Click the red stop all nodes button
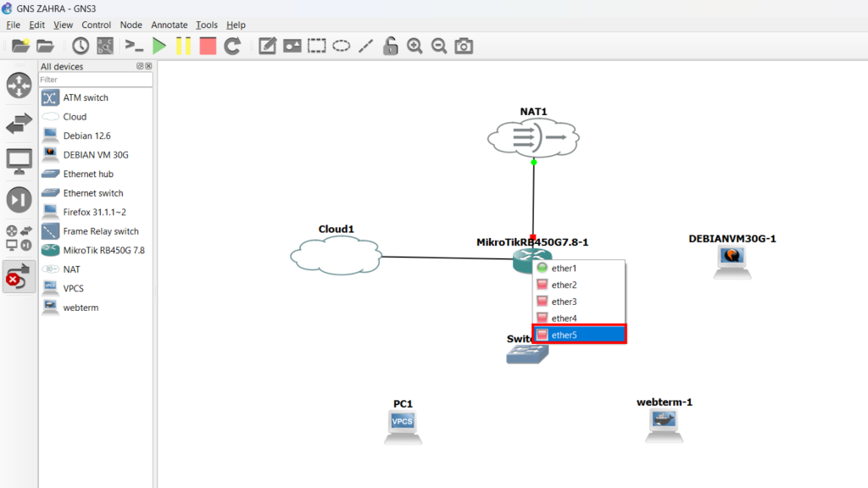Screen dimensions: 868x488 click(x=208, y=46)
